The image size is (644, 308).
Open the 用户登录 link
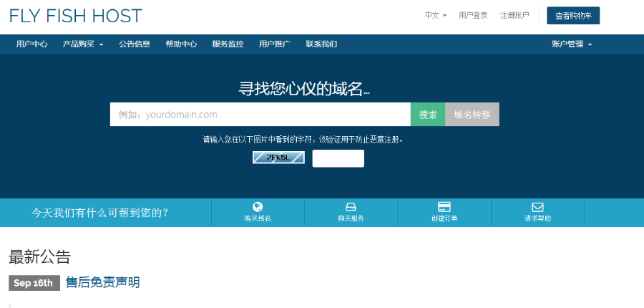point(473,15)
